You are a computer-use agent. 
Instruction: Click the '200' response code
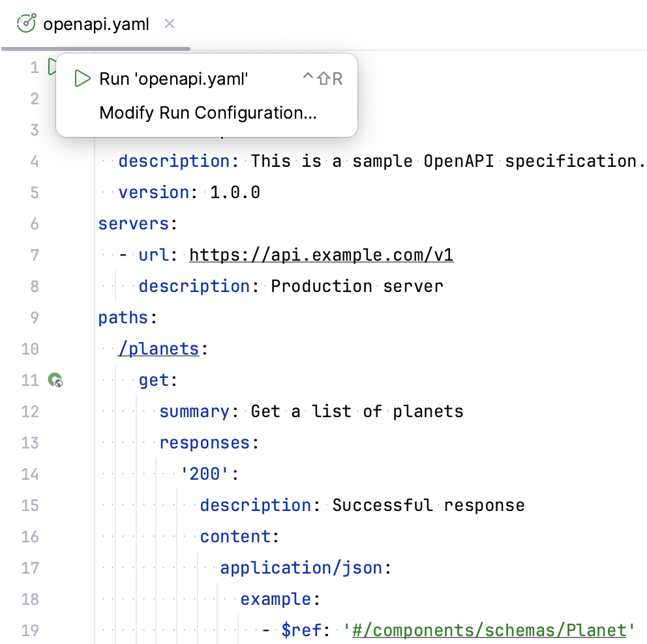pyautogui.click(x=204, y=474)
